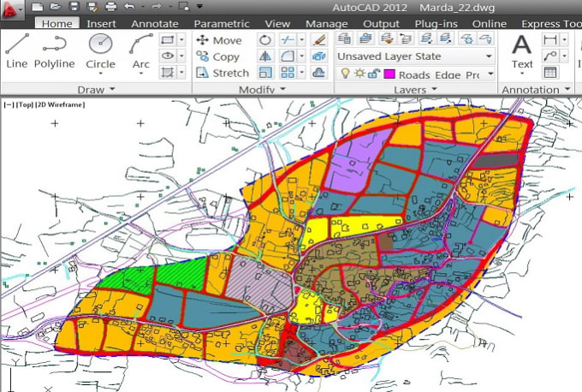Switch to the Annotate ribbon tab

pos(155,24)
